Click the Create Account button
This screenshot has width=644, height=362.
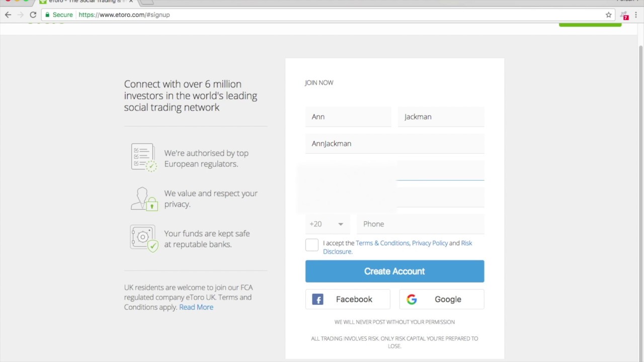(394, 271)
